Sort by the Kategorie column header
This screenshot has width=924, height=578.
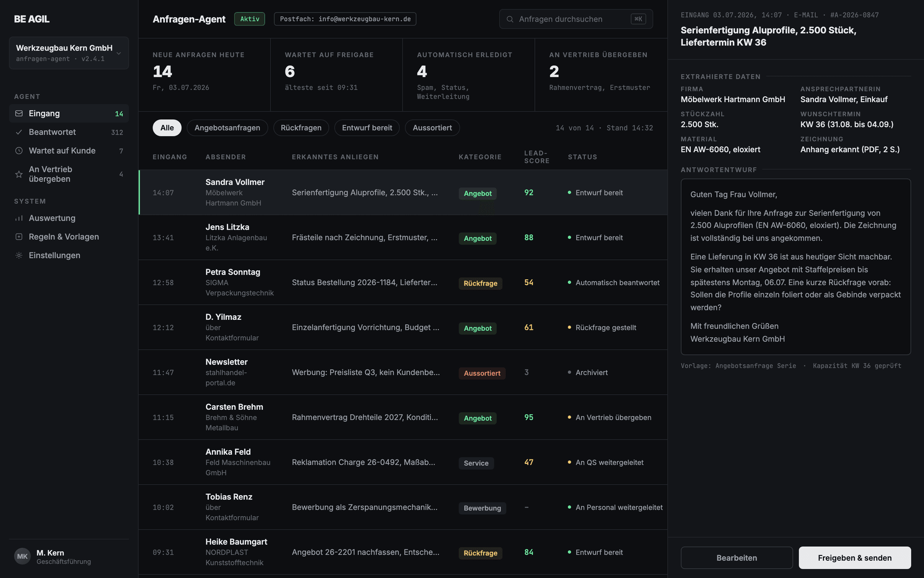pyautogui.click(x=480, y=157)
